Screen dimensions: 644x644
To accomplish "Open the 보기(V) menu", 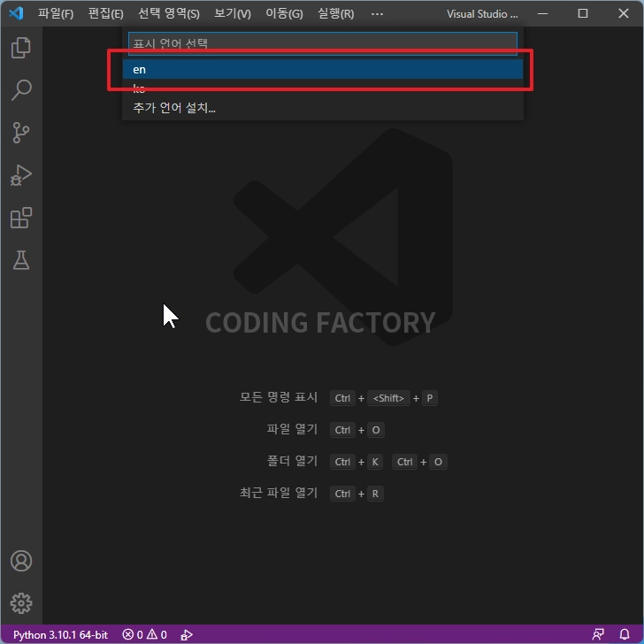I will 233,13.
